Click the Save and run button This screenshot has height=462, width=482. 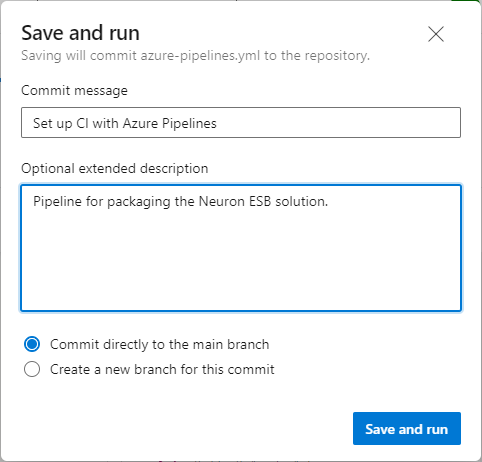[407, 429]
